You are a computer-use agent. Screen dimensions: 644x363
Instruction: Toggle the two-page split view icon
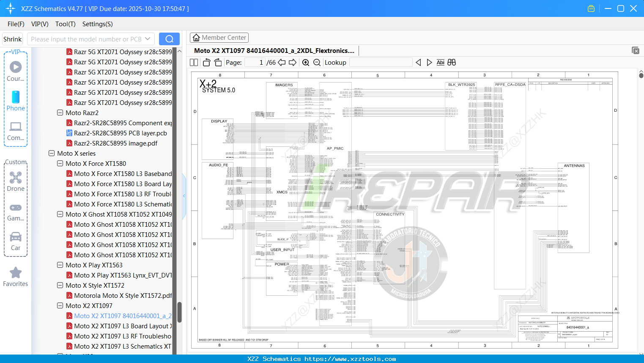194,62
